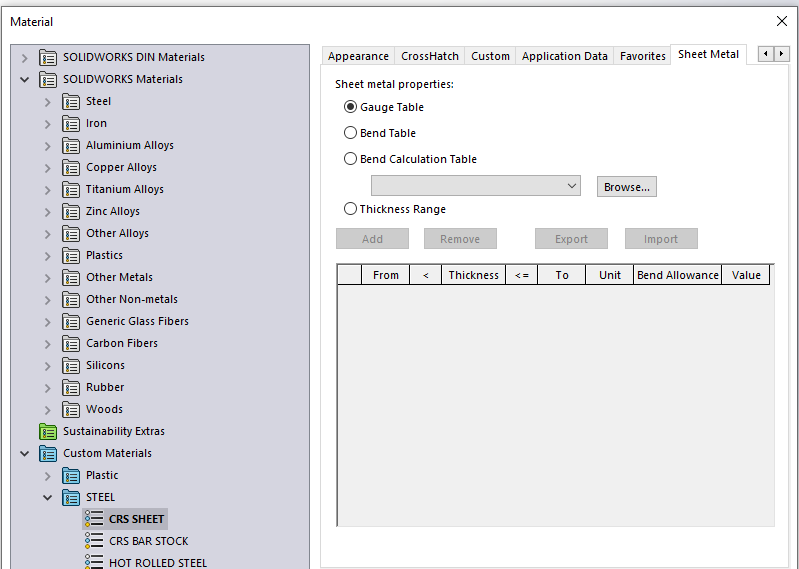Click the CRS BAR STOCK material icon

(x=94, y=540)
